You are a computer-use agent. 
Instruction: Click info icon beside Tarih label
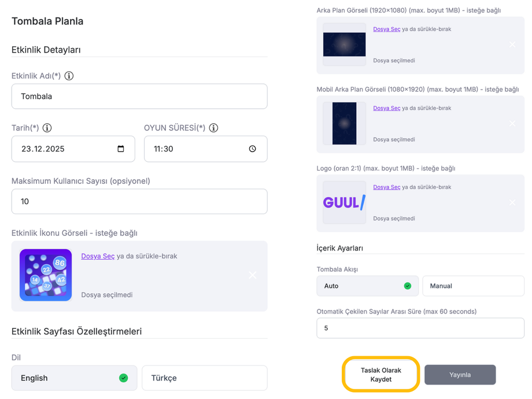tap(47, 128)
